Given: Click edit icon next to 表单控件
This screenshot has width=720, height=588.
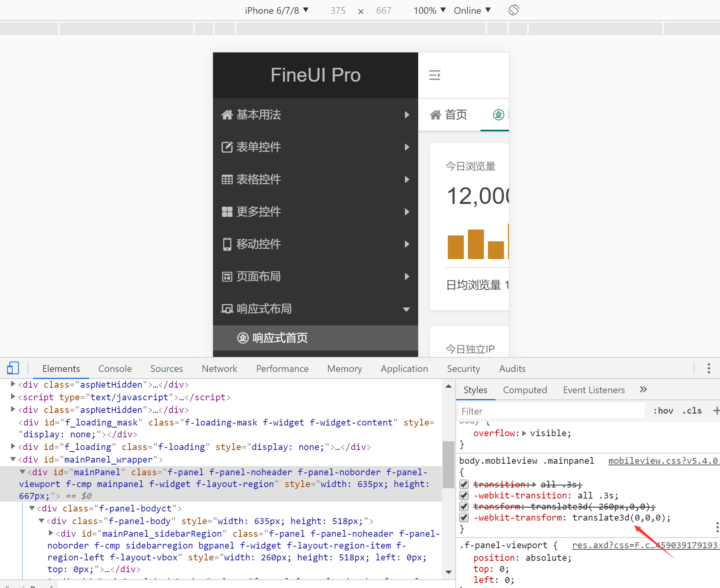Looking at the screenshot, I should point(227,147).
